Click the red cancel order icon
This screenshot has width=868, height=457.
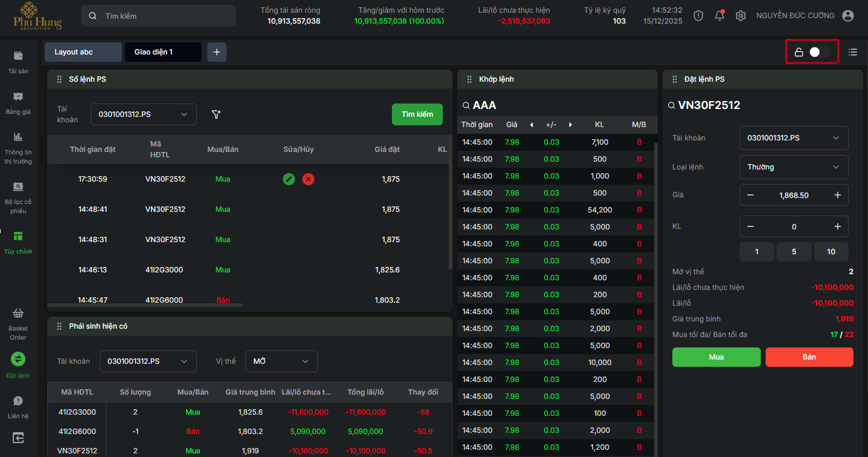308,179
